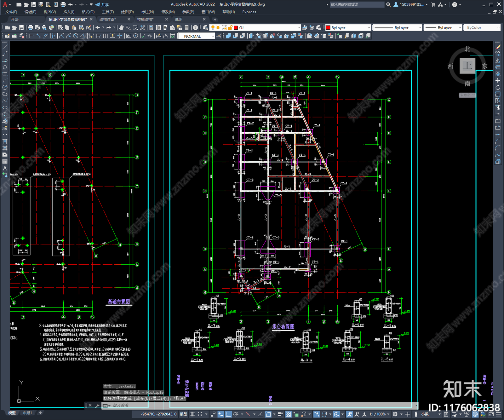Toggle Dynamic Input in the status bar
504x420 pixels.
221,414
